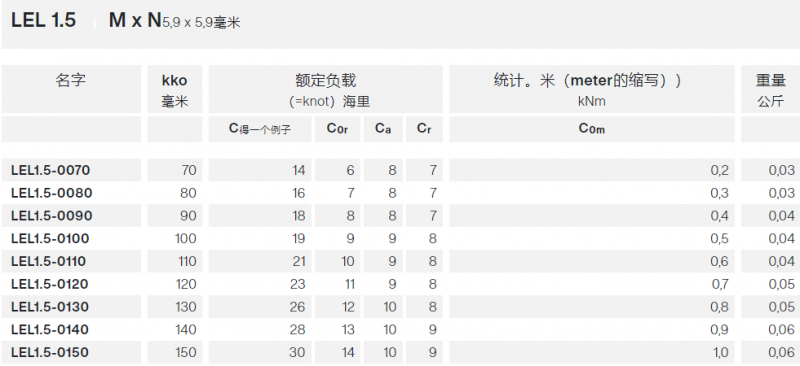This screenshot has height=366, width=800.
Task: Click the 重量 公斤 column header
Action: (x=770, y=90)
